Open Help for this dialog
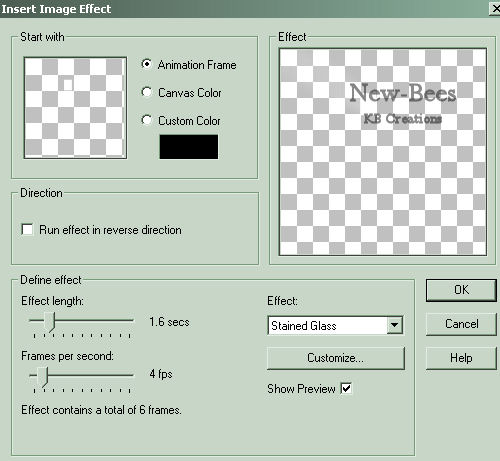Image resolution: width=500 pixels, height=461 pixels. 461,358
